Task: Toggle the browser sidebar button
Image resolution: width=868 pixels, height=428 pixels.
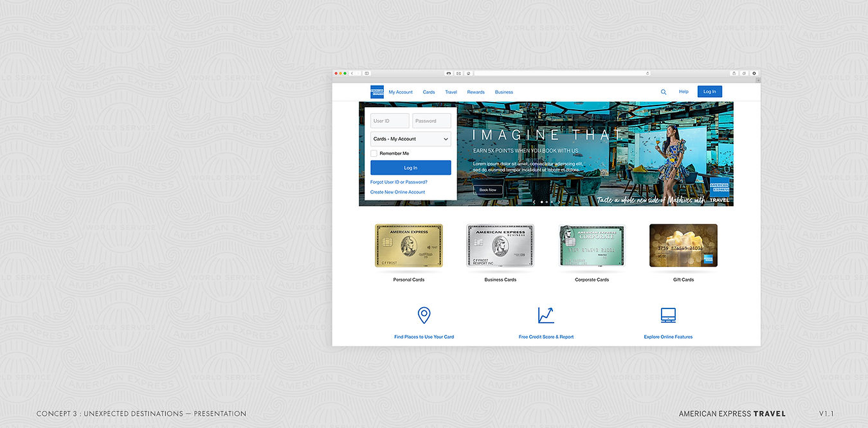Action: click(x=367, y=73)
